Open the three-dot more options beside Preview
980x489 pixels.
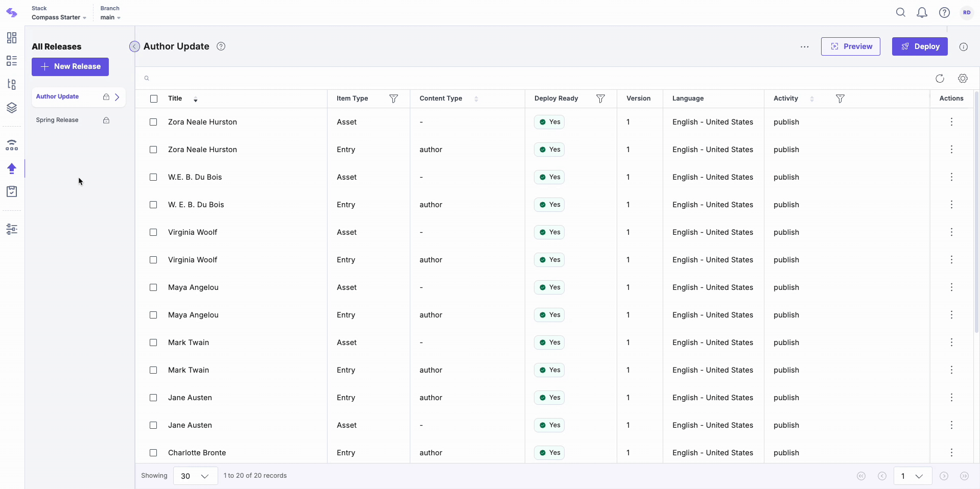tap(805, 46)
